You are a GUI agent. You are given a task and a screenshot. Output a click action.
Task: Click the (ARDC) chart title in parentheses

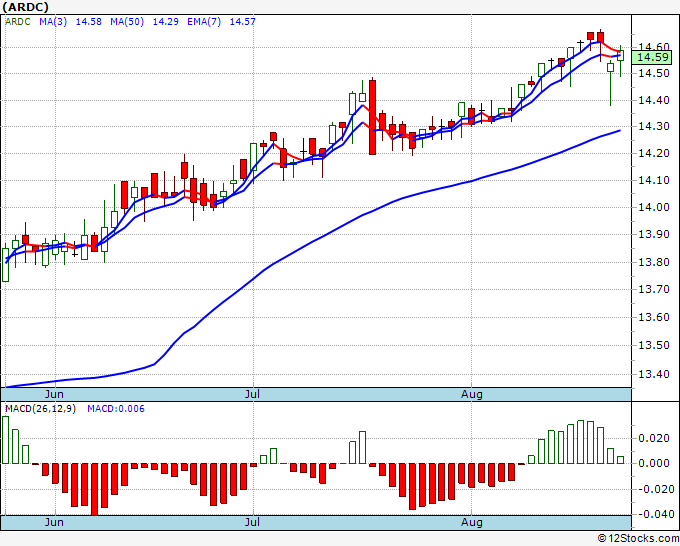pos(25,7)
